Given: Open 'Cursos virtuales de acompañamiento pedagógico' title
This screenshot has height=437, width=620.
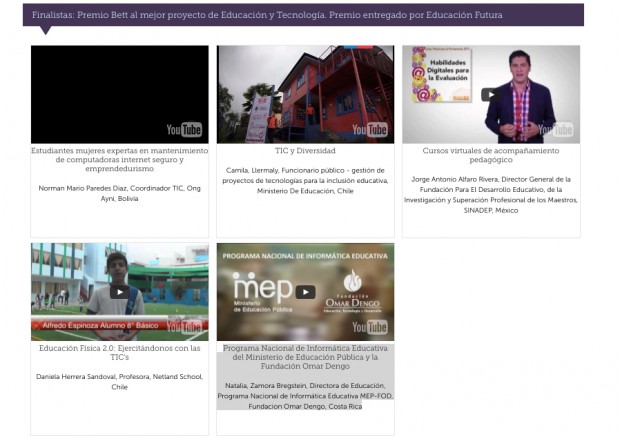Looking at the screenshot, I should [490, 156].
